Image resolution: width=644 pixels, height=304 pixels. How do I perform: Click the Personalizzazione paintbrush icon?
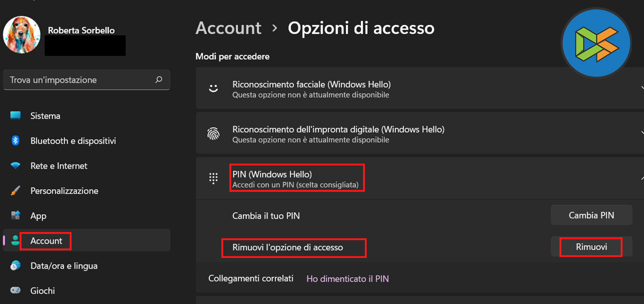point(16,191)
